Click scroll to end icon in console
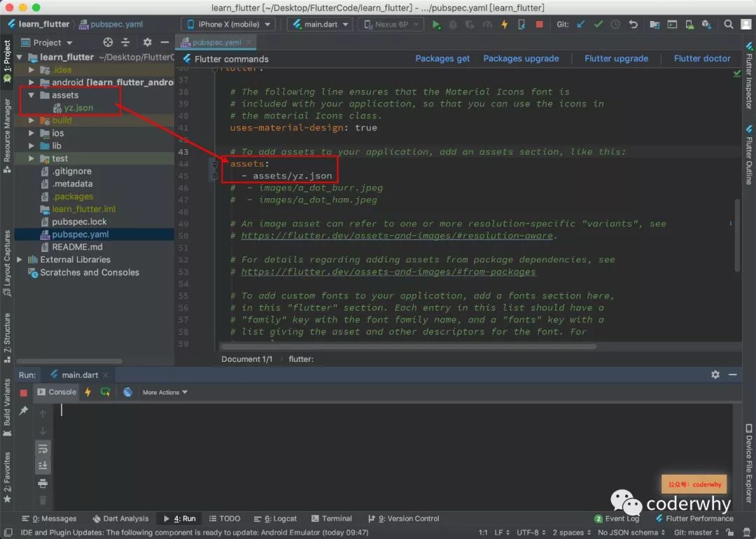 click(43, 465)
